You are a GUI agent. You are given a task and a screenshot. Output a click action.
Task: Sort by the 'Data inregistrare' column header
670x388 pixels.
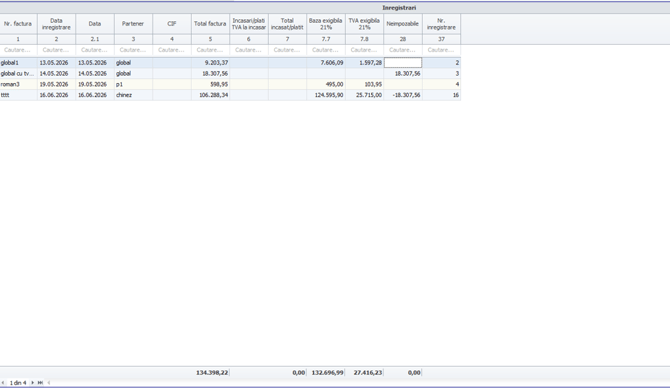coord(56,24)
